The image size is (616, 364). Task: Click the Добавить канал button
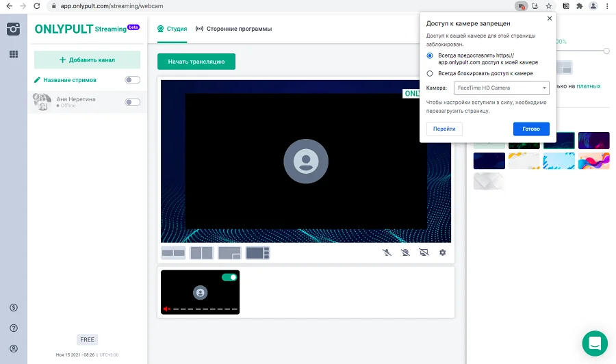pyautogui.click(x=87, y=60)
